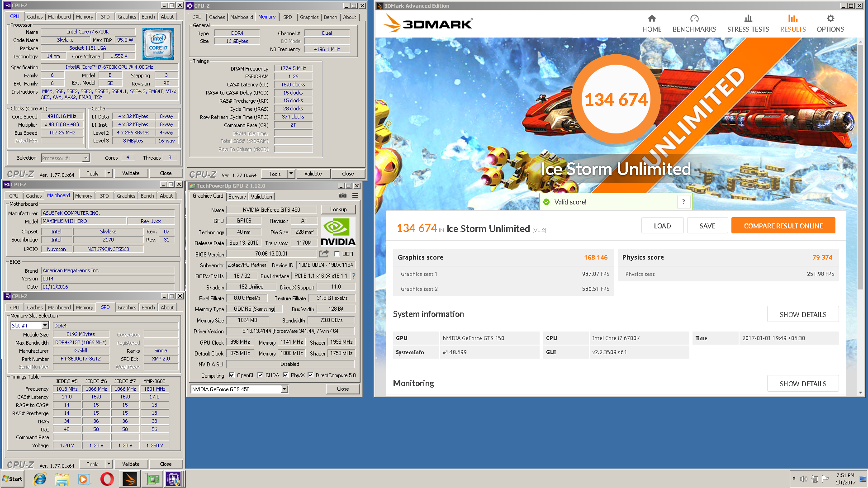
Task: Open the RESULTS section in 3DMark
Action: click(x=793, y=23)
